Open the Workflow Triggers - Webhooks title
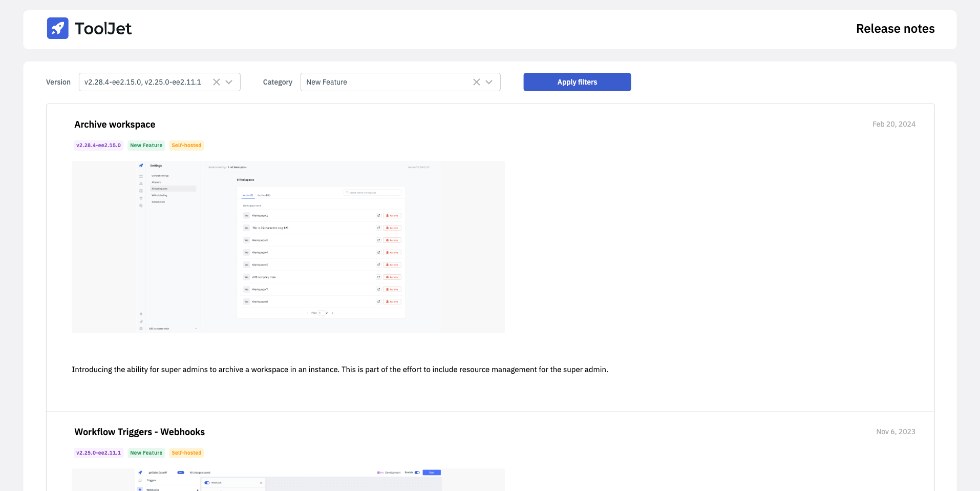The height and width of the screenshot is (491, 980). pos(139,432)
